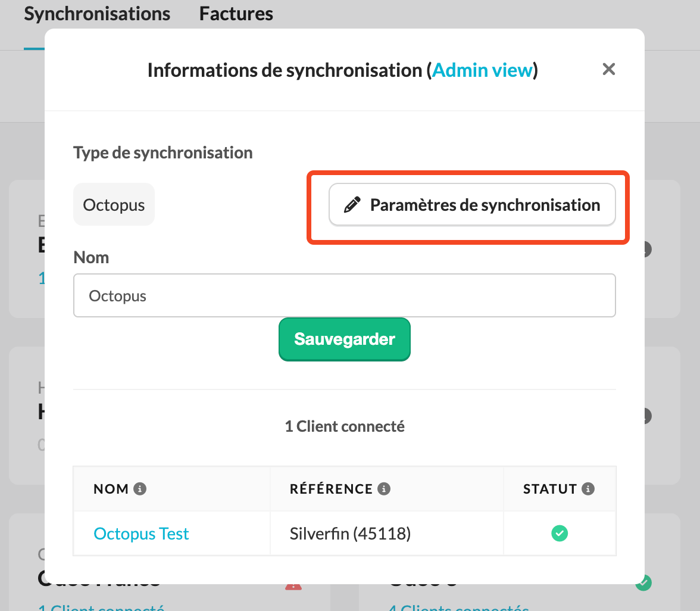This screenshot has height=611, width=700.
Task: Click the info icon next to NOM
Action: (140, 488)
